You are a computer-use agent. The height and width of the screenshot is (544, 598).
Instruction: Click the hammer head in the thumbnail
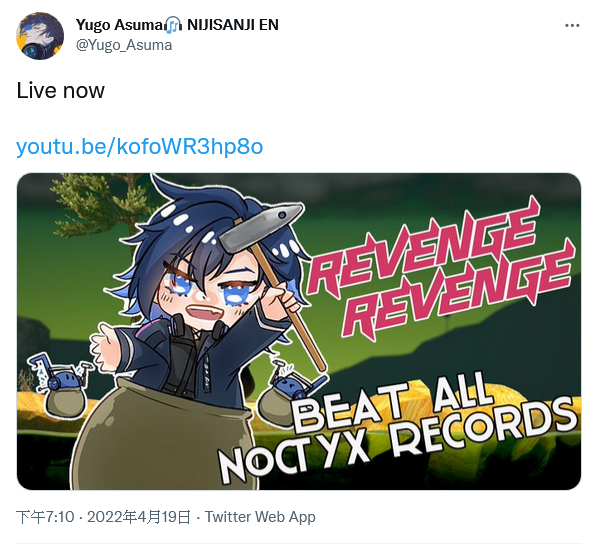point(261,225)
